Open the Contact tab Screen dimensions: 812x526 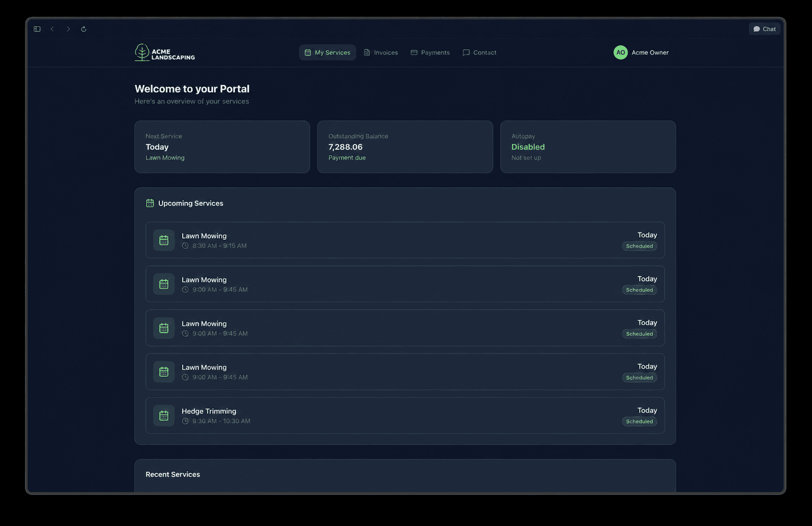[x=480, y=53]
